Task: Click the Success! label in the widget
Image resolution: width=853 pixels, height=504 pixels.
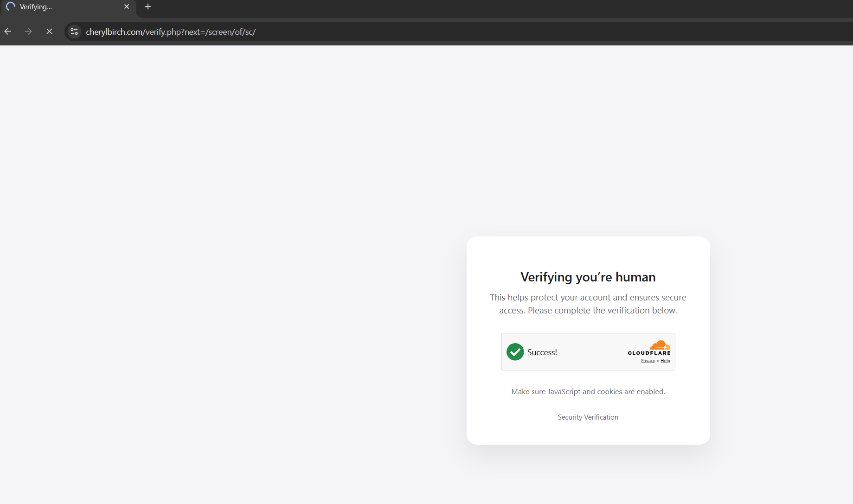Action: pyautogui.click(x=542, y=352)
